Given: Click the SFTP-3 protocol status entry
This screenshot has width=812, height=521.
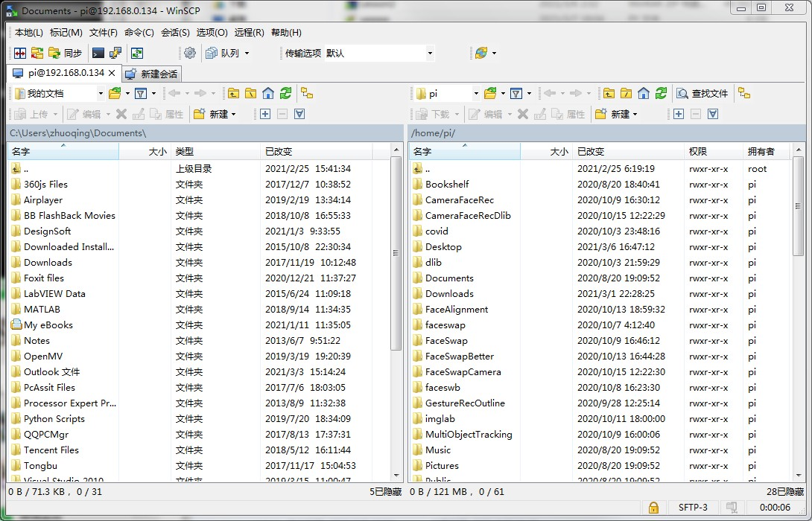Looking at the screenshot, I should click(x=693, y=508).
